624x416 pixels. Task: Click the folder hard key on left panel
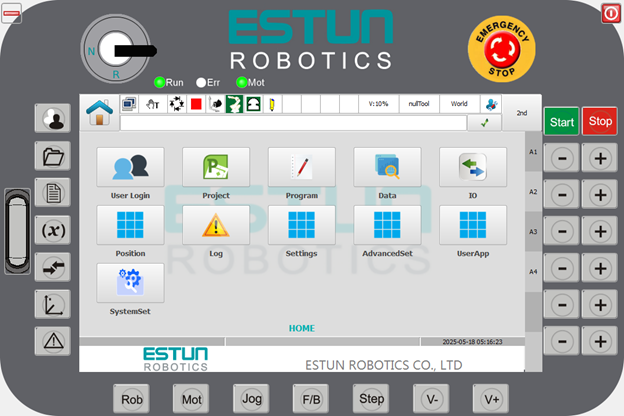click(53, 156)
